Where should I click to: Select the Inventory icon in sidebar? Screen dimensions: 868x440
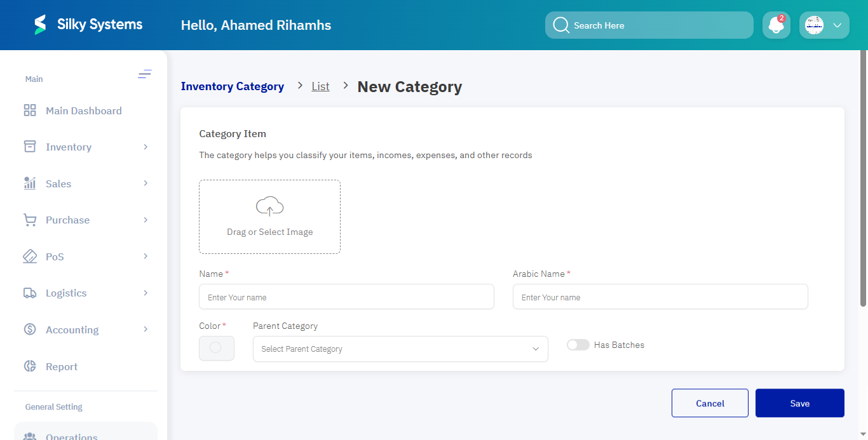click(x=29, y=147)
